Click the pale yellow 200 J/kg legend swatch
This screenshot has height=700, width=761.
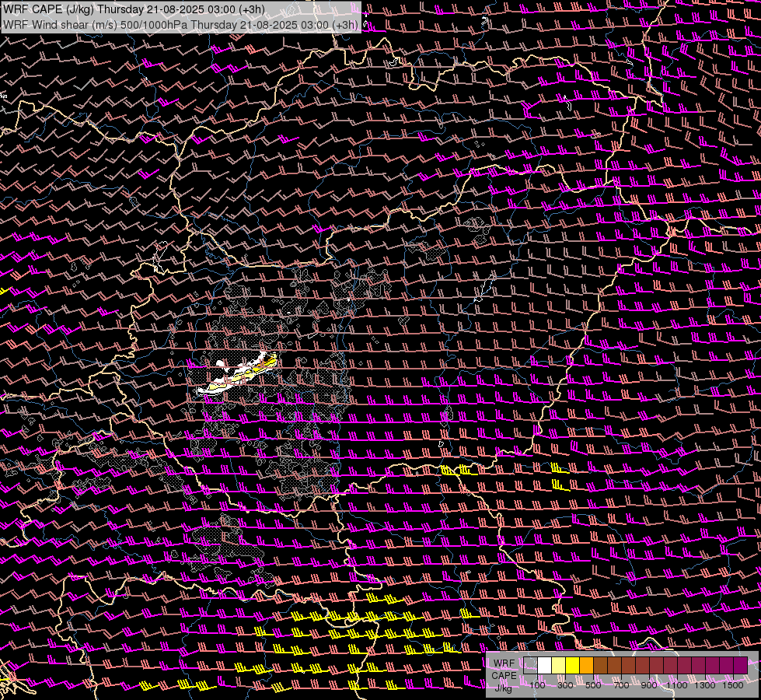point(559,666)
